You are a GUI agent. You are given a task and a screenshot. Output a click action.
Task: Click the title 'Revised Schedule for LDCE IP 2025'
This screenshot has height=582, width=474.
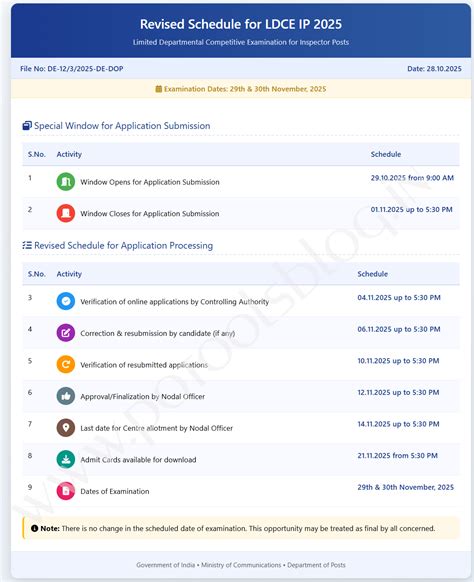pyautogui.click(x=241, y=24)
